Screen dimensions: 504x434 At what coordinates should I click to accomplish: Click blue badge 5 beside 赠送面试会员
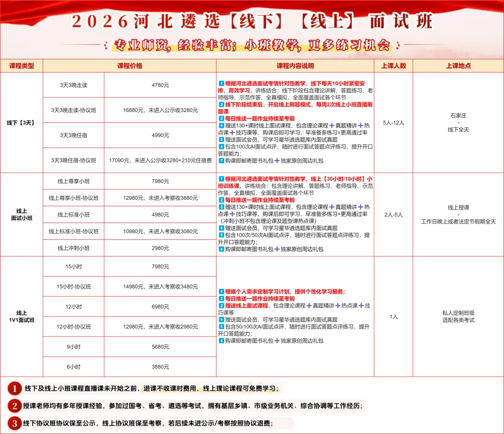tap(221, 139)
